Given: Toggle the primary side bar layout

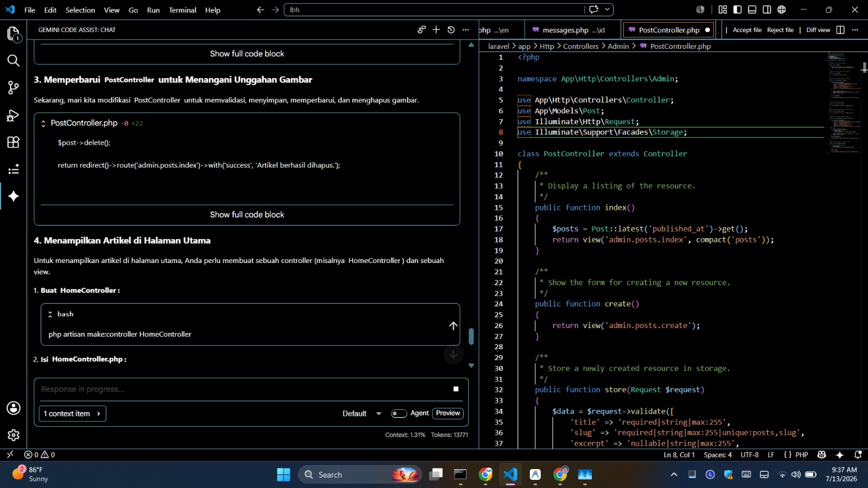Looking at the screenshot, I should click(x=738, y=10).
